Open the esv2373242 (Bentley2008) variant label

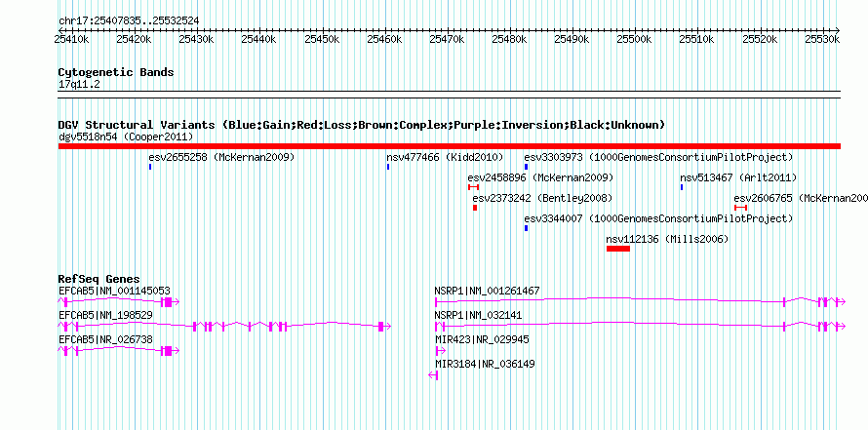(542, 198)
